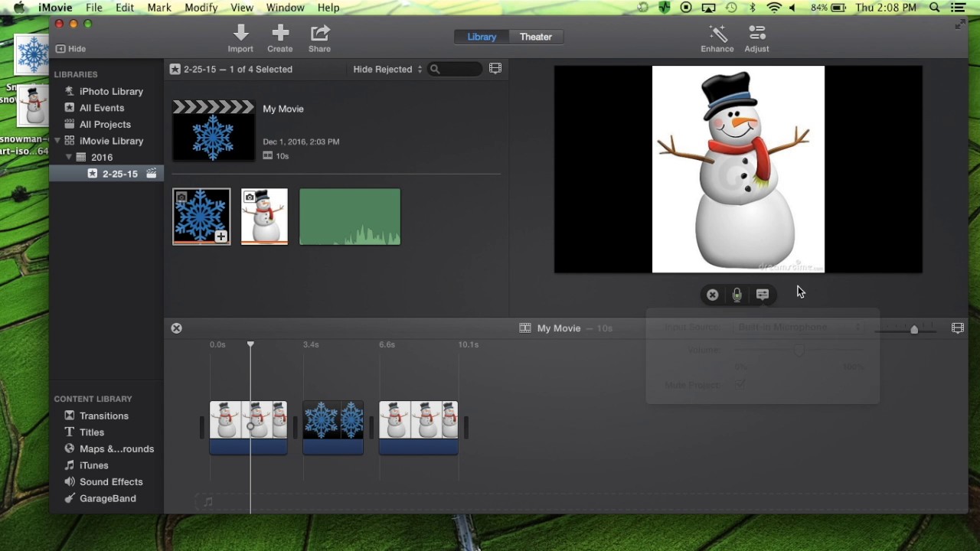Image resolution: width=980 pixels, height=551 pixels.
Task: Open Notification Center list icon
Action: (x=958, y=8)
